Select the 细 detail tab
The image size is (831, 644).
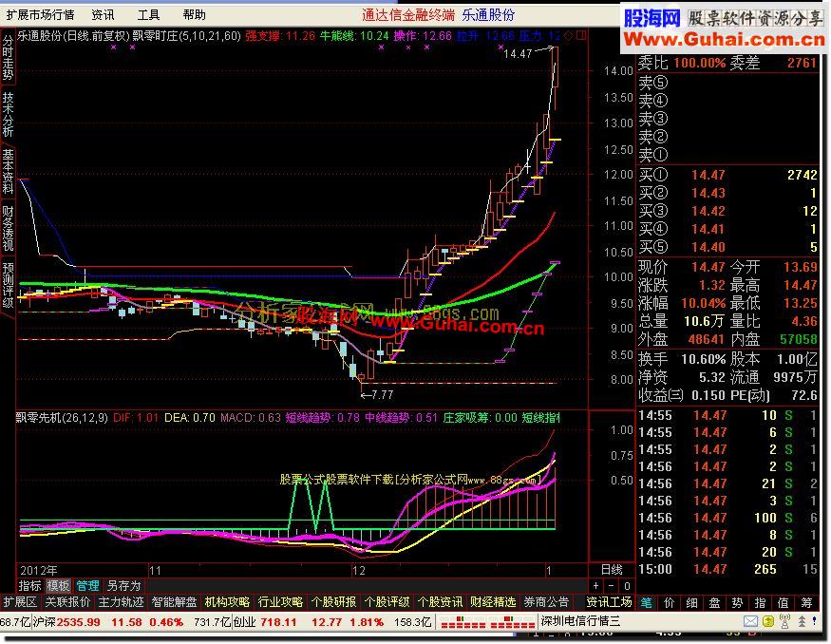(x=692, y=602)
